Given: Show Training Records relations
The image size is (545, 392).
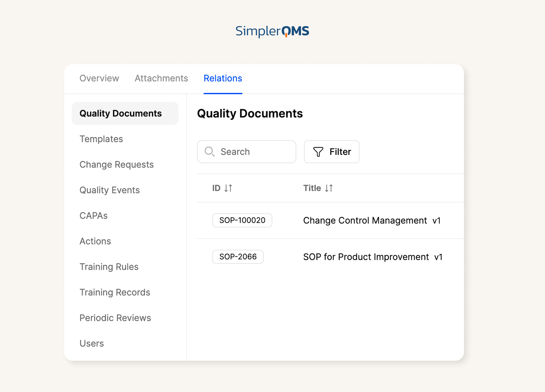Looking at the screenshot, I should pyautogui.click(x=115, y=292).
